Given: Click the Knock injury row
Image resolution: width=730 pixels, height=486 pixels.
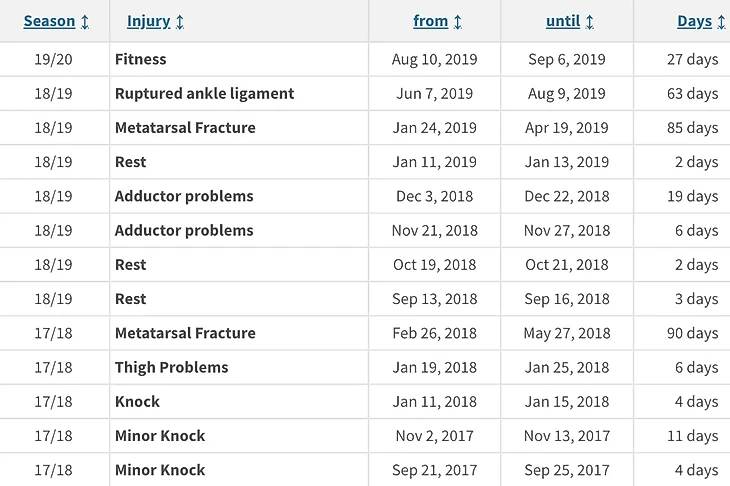Looking at the screenshot, I should click(x=137, y=402).
